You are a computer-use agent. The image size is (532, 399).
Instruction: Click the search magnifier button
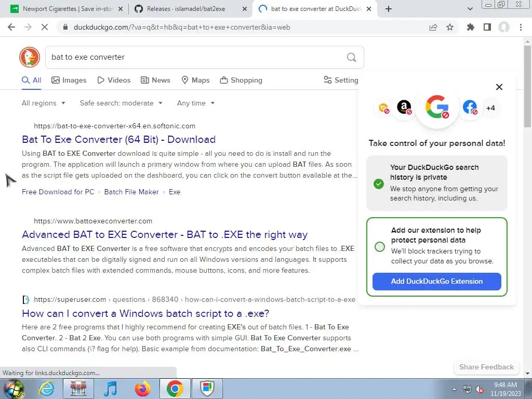pos(352,57)
